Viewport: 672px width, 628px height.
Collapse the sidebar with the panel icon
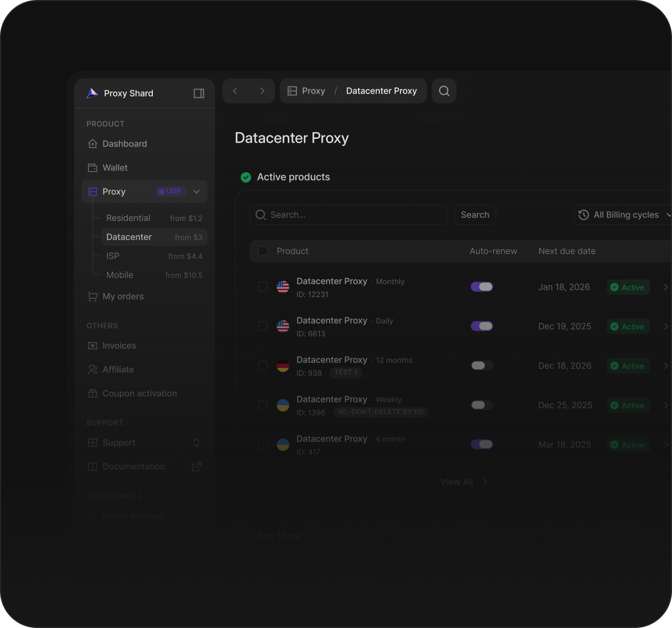[198, 93]
